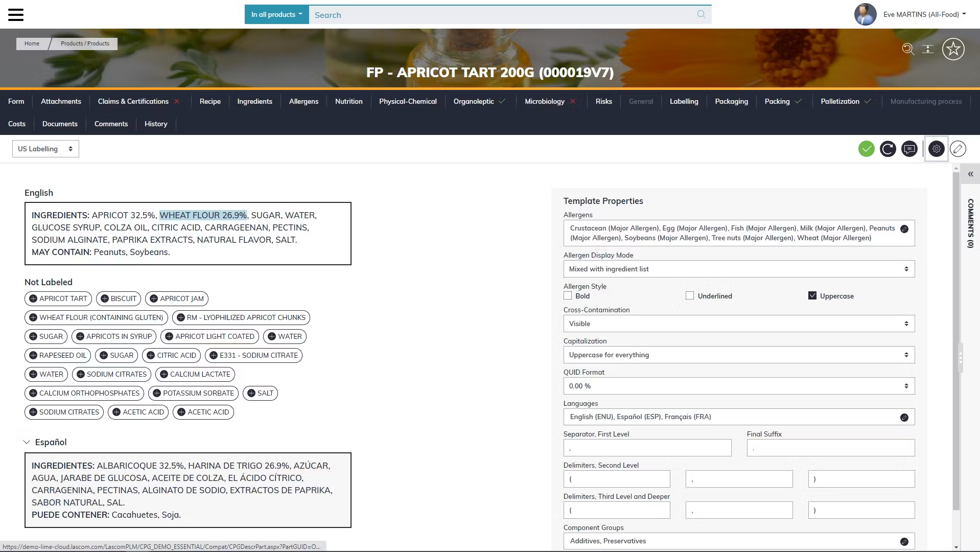Add product to favorites star icon
This screenshot has width=980, height=552.
953,49
